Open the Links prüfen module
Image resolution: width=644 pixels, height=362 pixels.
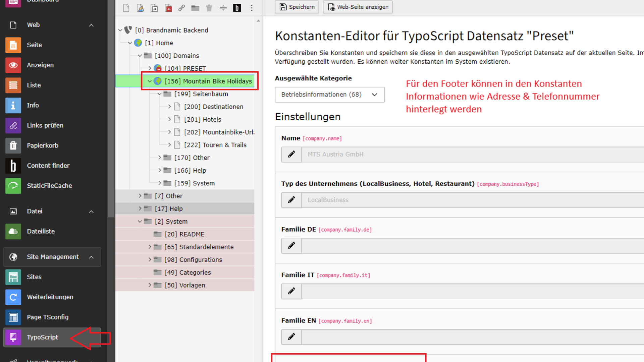point(45,125)
